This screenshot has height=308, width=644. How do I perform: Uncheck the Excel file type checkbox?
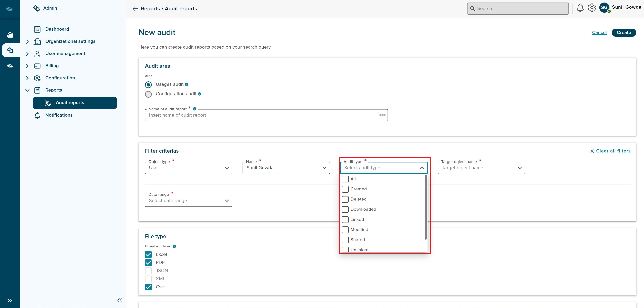click(148, 254)
